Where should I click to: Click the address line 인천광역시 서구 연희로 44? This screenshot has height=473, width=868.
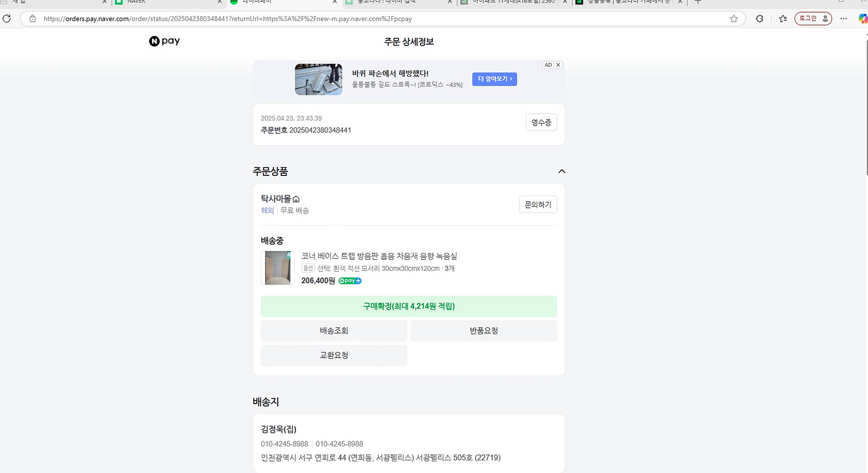point(381,457)
